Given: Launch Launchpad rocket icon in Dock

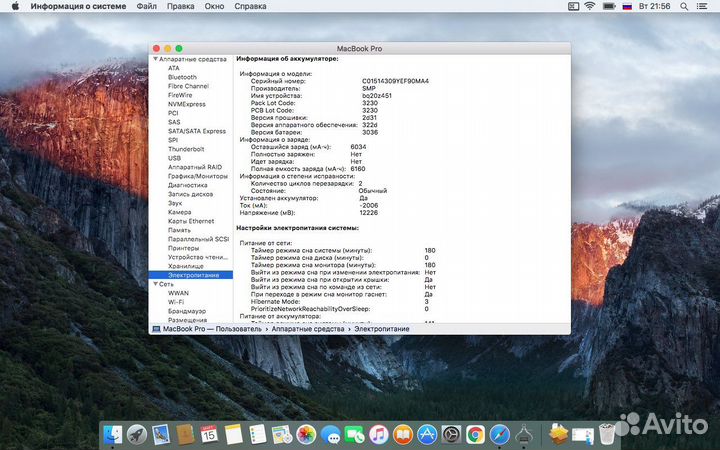Looking at the screenshot, I should pos(137,434).
